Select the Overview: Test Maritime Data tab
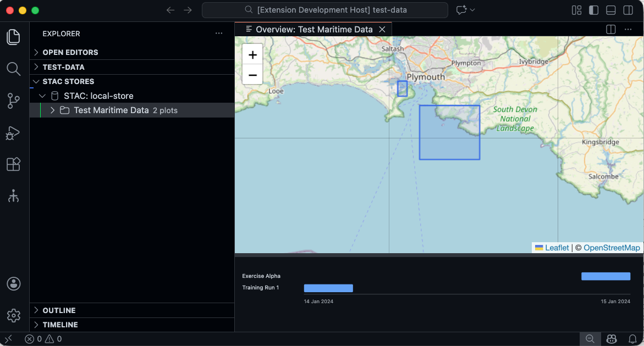This screenshot has width=644, height=346. [312, 29]
